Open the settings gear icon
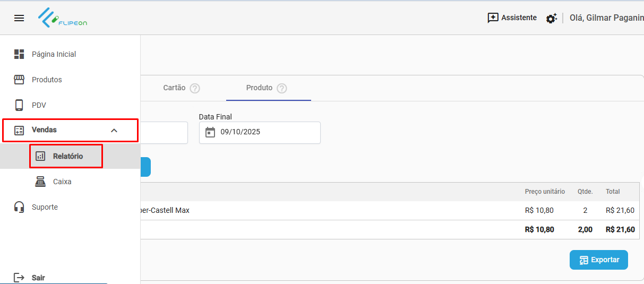 coord(551,19)
